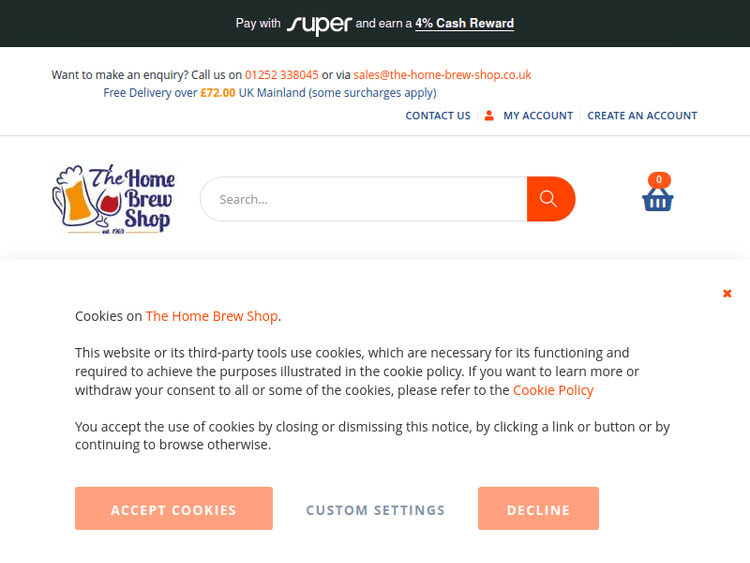Click the My Account person icon

489,116
